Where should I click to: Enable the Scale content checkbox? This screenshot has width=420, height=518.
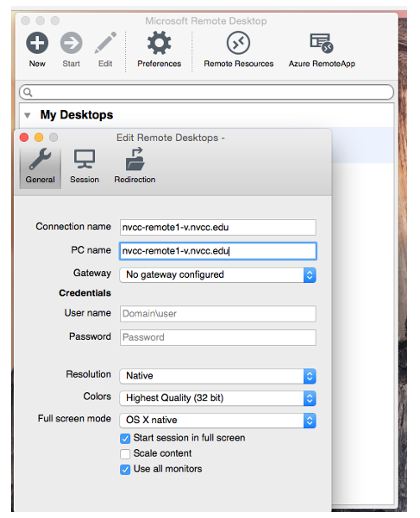coord(125,454)
